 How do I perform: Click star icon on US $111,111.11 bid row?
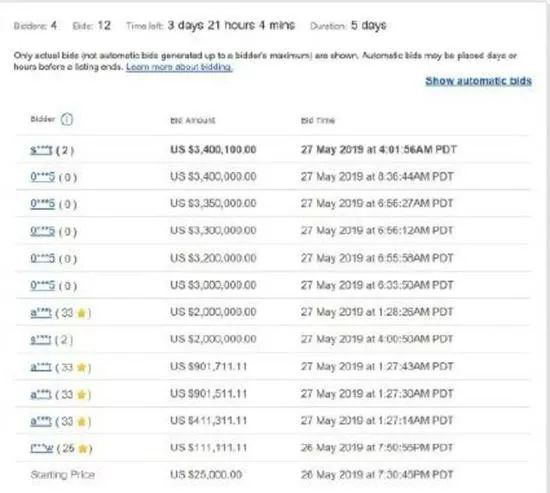[83, 449]
